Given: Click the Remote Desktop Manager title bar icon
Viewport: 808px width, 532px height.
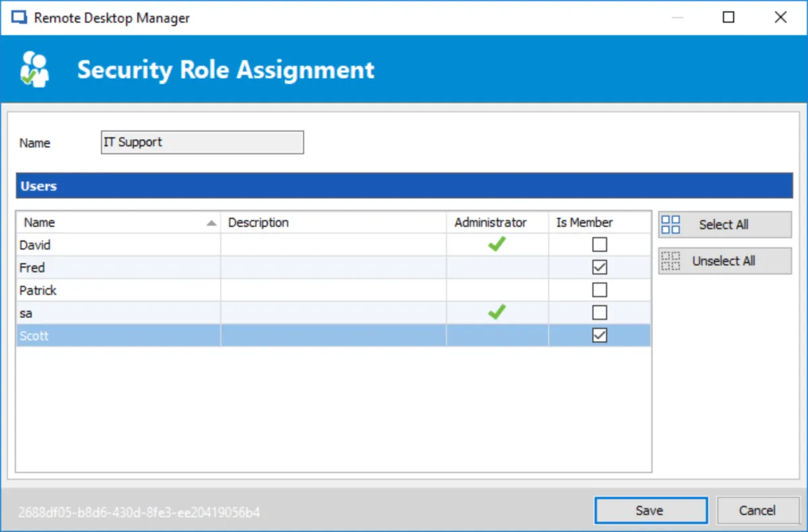Looking at the screenshot, I should click(20, 18).
